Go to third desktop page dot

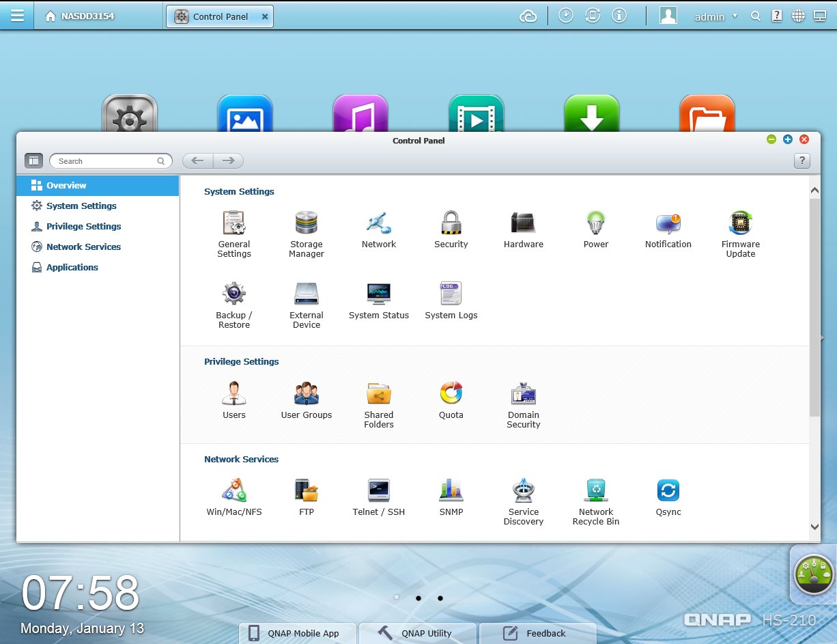pyautogui.click(x=440, y=598)
